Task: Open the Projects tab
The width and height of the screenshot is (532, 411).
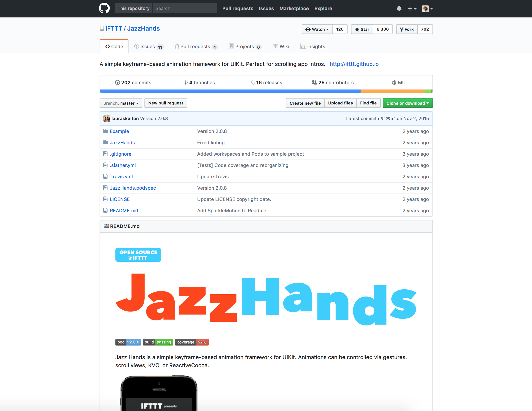Action: point(245,46)
